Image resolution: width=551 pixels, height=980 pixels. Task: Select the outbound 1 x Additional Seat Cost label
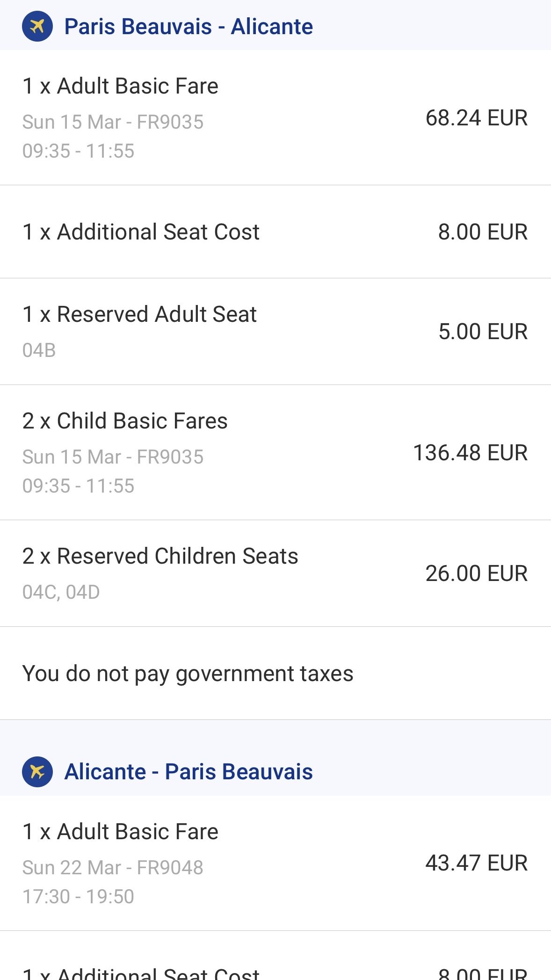click(141, 232)
